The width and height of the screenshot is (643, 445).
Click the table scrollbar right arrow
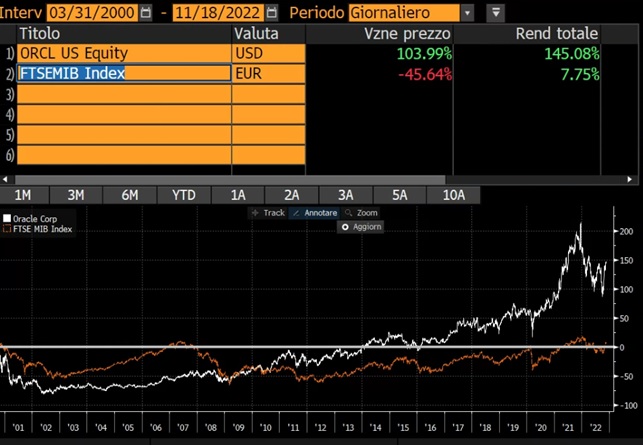(x=630, y=179)
